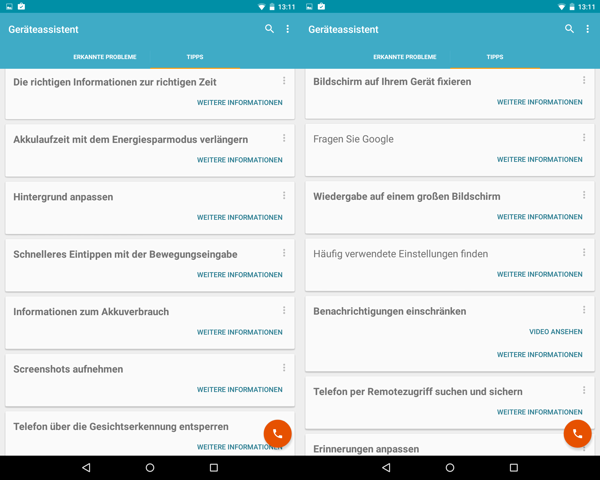Tap orange phone call button on left screen
The height and width of the screenshot is (480, 600).
pyautogui.click(x=277, y=434)
